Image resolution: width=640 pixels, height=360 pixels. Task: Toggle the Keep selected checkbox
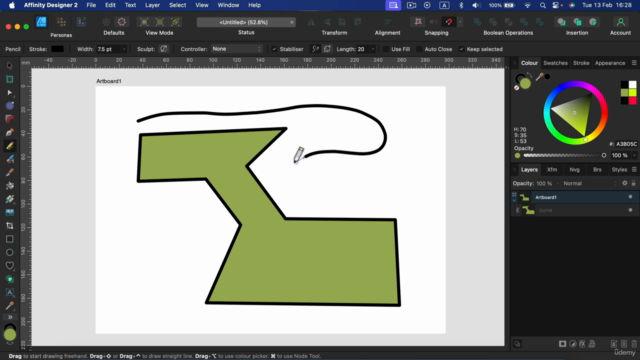pos(461,49)
